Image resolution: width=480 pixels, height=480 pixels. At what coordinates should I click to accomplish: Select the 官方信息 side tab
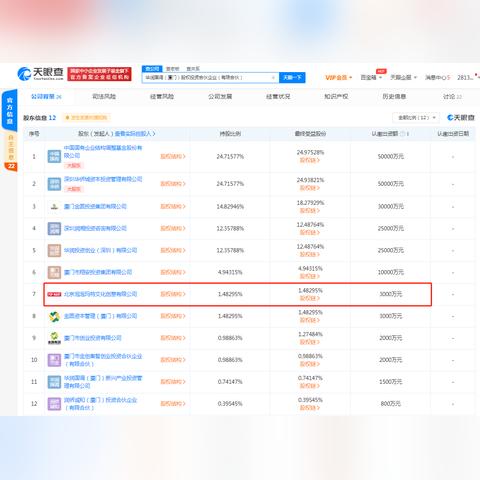coord(10,110)
